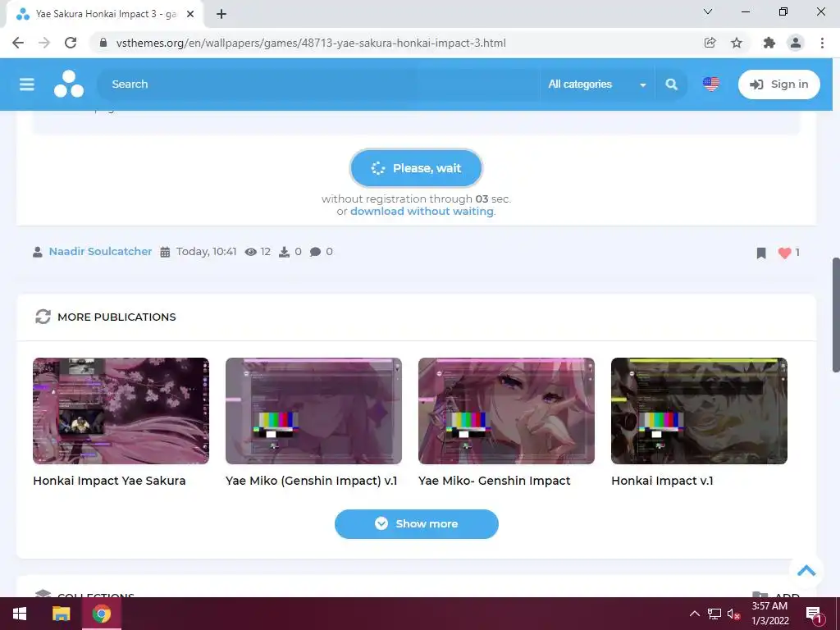Click the page vertical scrollbar thumb

click(836, 314)
